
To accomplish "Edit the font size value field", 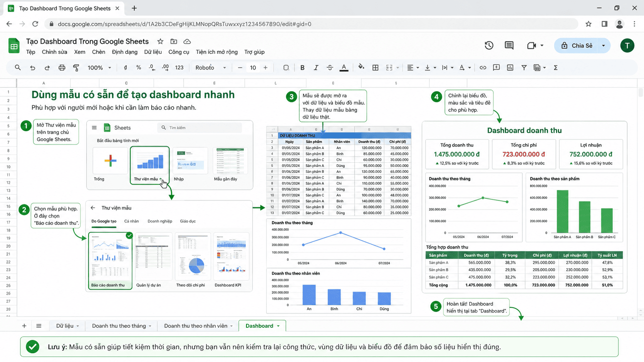I will click(253, 68).
